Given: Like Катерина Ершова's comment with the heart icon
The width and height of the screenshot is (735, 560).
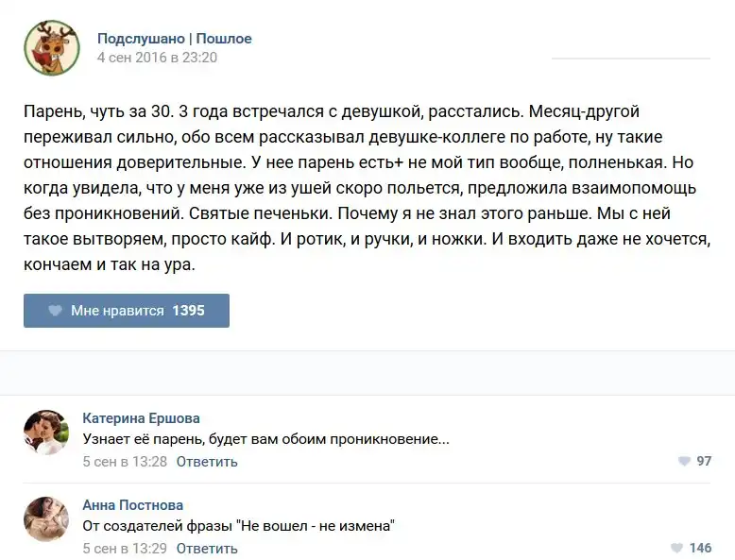Looking at the screenshot, I should (684, 462).
